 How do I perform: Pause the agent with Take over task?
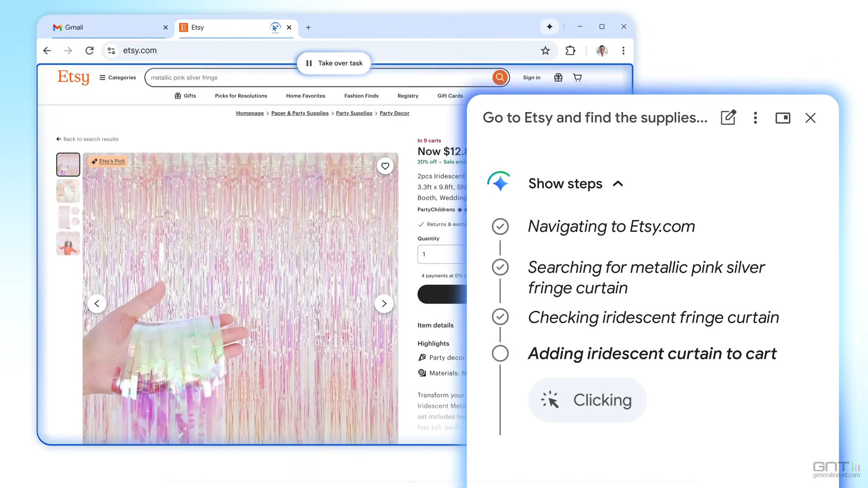[334, 63]
